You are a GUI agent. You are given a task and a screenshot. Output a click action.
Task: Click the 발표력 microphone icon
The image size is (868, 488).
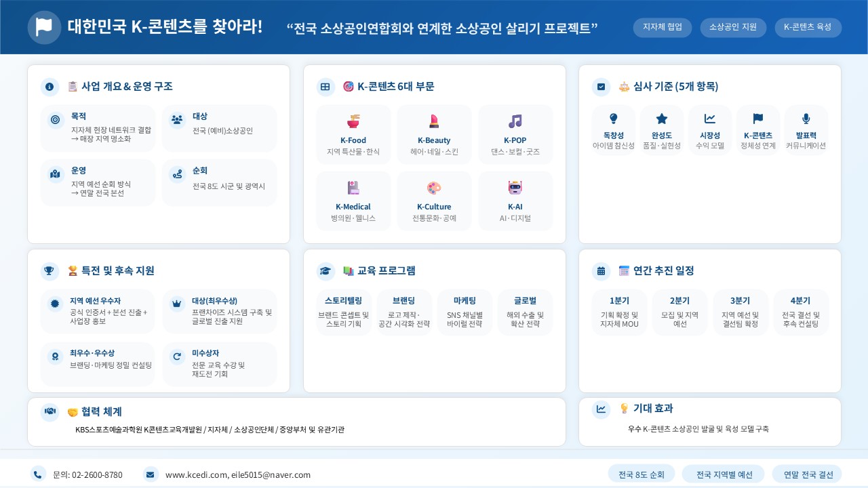806,119
